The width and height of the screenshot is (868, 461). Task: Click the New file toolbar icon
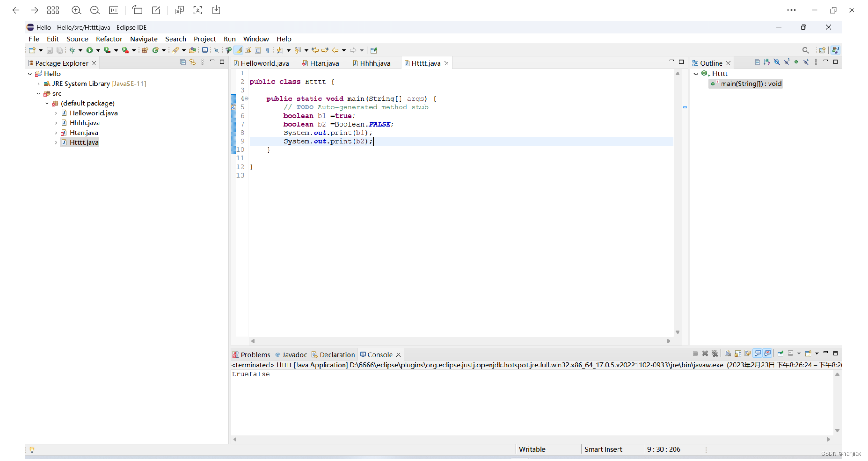(x=32, y=50)
